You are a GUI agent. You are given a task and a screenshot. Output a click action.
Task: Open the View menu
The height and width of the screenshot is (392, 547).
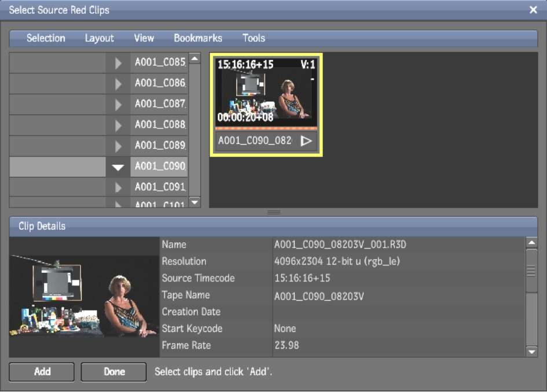(144, 38)
